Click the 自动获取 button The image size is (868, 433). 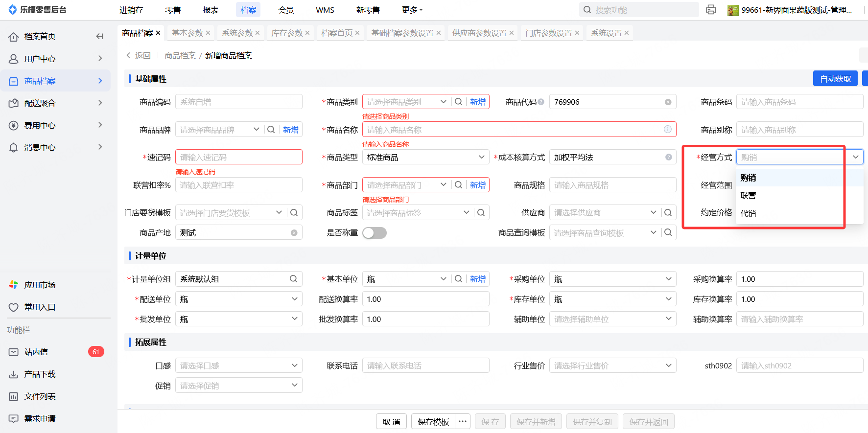coord(835,79)
